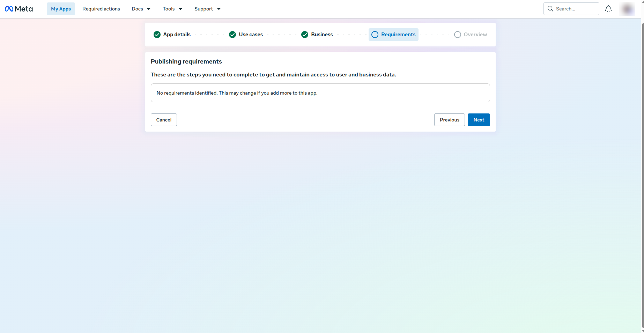The height and width of the screenshot is (333, 644).
Task: Click the App details green checkmark
Action: pos(157,35)
